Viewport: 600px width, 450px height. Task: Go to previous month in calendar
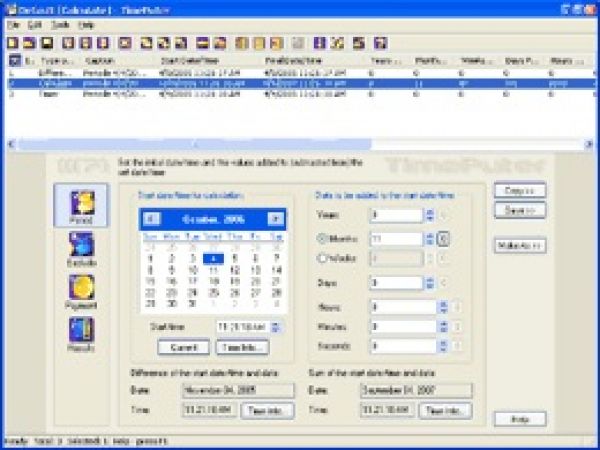coord(152,219)
